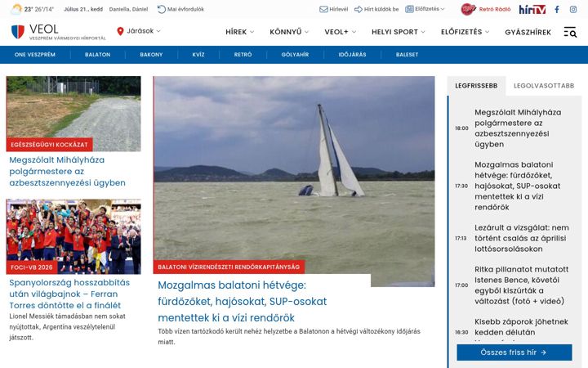Expand the top bar Előfizetés chevron

coord(443,9)
